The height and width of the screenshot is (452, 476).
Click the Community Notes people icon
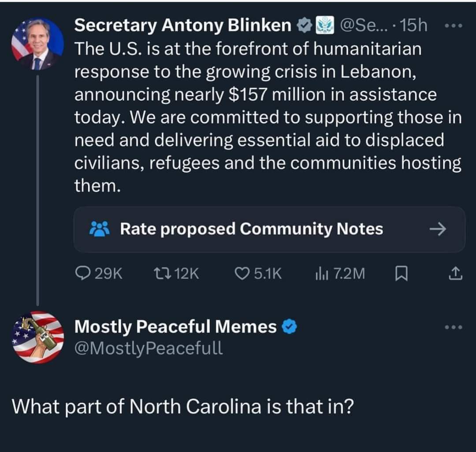[x=99, y=229]
